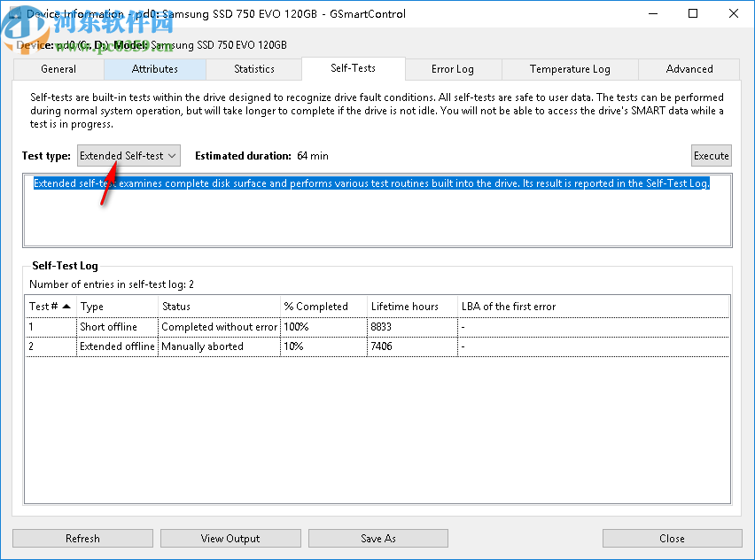Click the Save As button
The width and height of the screenshot is (755, 560).
[x=378, y=539]
